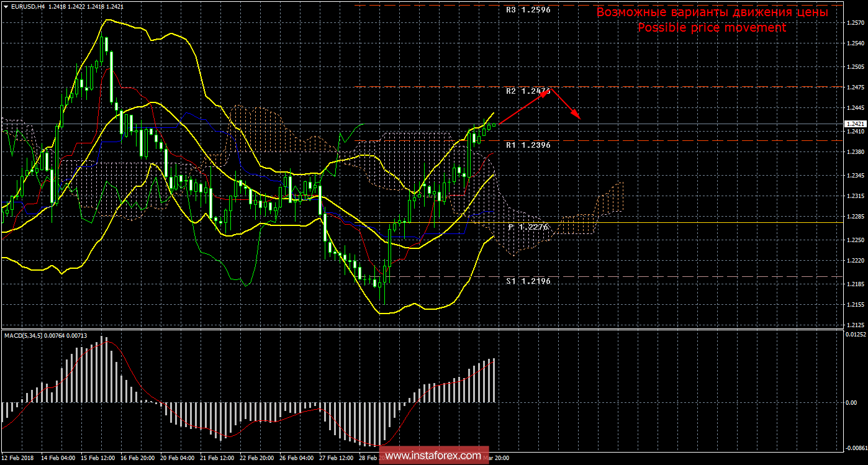Click the red 'Possible price movement' text

[712, 28]
